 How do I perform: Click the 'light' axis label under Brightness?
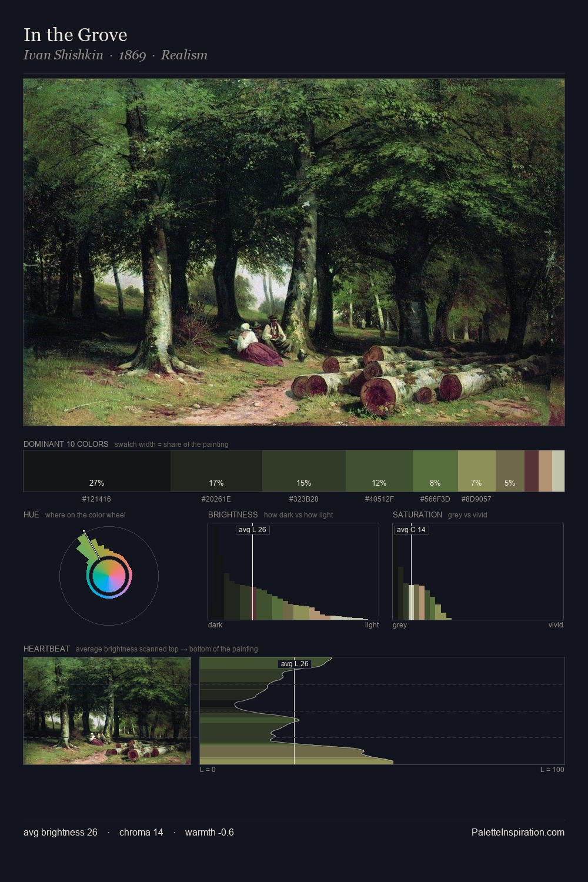[372, 625]
